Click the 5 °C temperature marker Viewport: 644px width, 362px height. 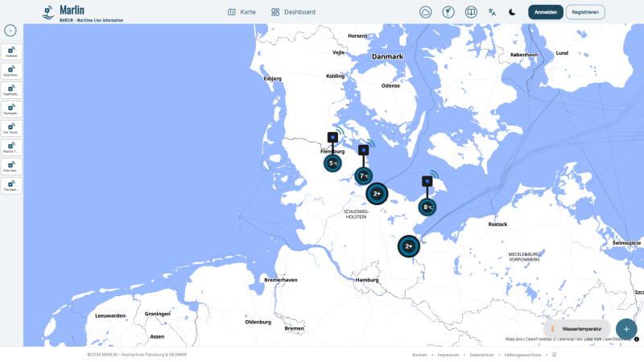tap(332, 163)
